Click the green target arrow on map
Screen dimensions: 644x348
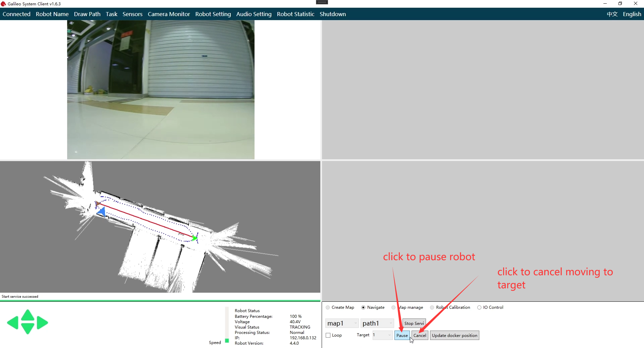coord(194,238)
